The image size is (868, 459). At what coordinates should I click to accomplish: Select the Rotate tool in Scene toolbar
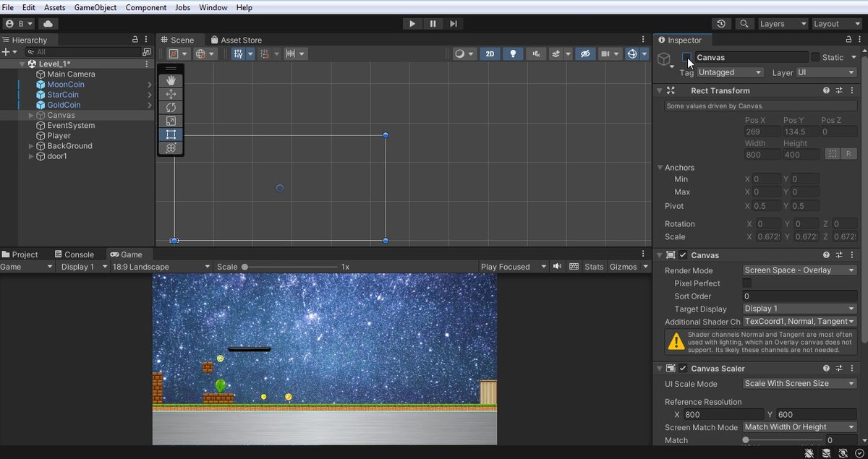pos(171,108)
